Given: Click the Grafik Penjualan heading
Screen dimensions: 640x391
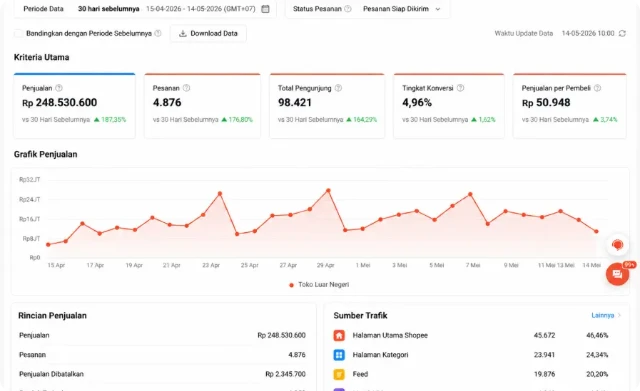Looking at the screenshot, I should (x=45, y=154).
